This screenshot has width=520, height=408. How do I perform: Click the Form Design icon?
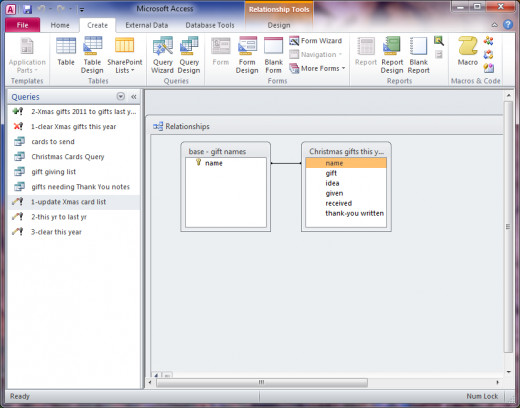[x=247, y=55]
